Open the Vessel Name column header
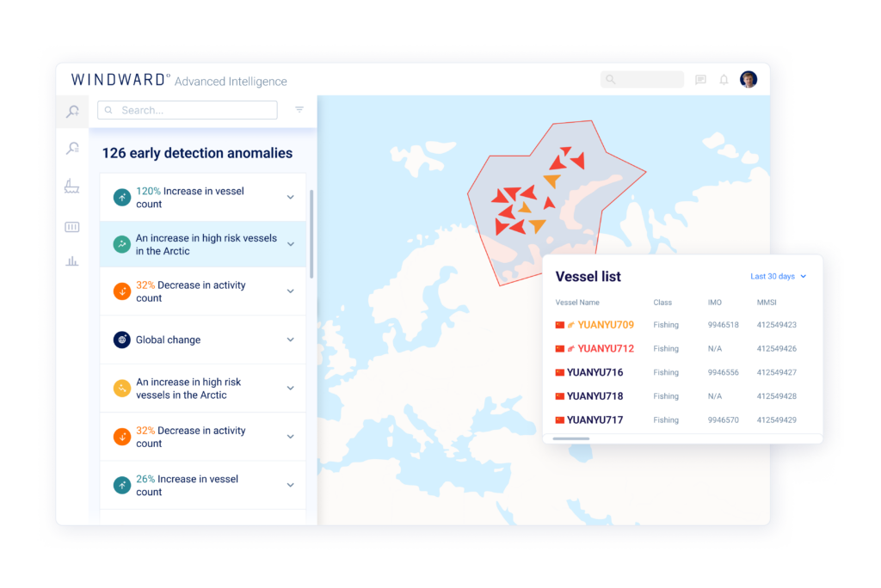881x588 pixels. (x=576, y=303)
